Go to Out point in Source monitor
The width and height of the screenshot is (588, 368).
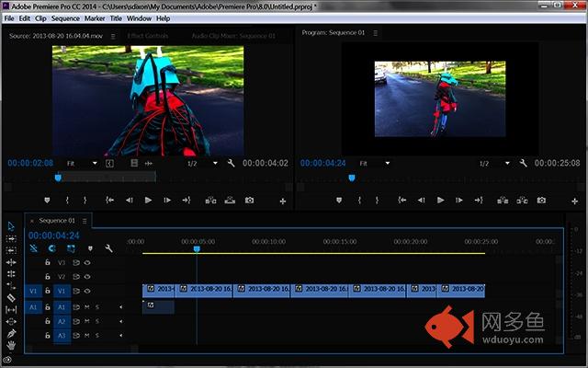click(187, 201)
